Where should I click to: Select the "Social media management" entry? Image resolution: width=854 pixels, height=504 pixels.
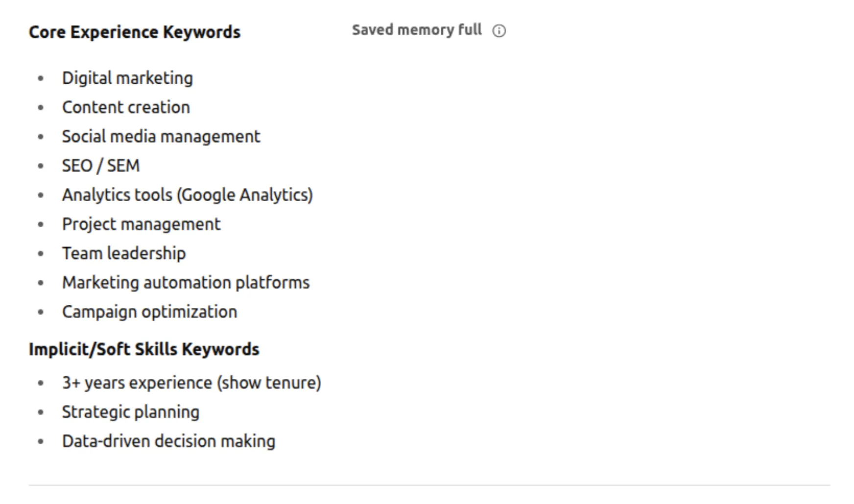161,137
